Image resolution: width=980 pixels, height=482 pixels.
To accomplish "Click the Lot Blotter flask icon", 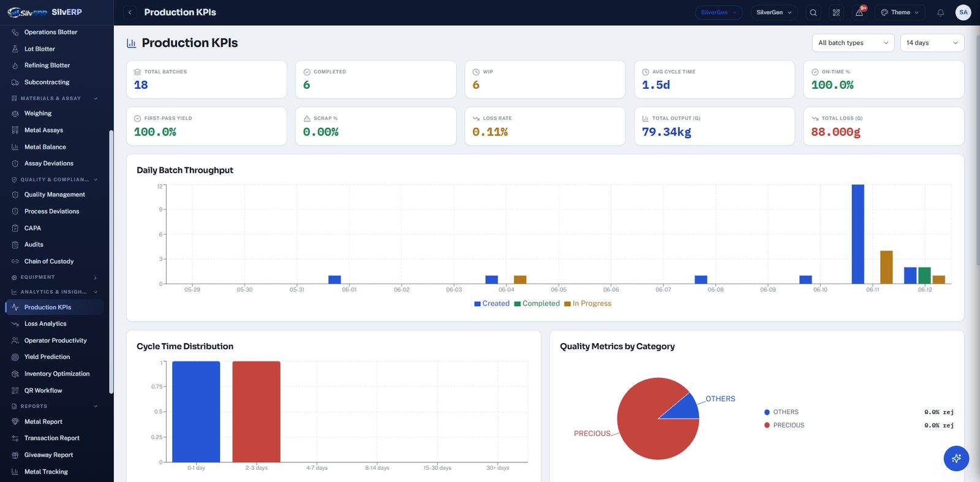I will click(x=15, y=49).
